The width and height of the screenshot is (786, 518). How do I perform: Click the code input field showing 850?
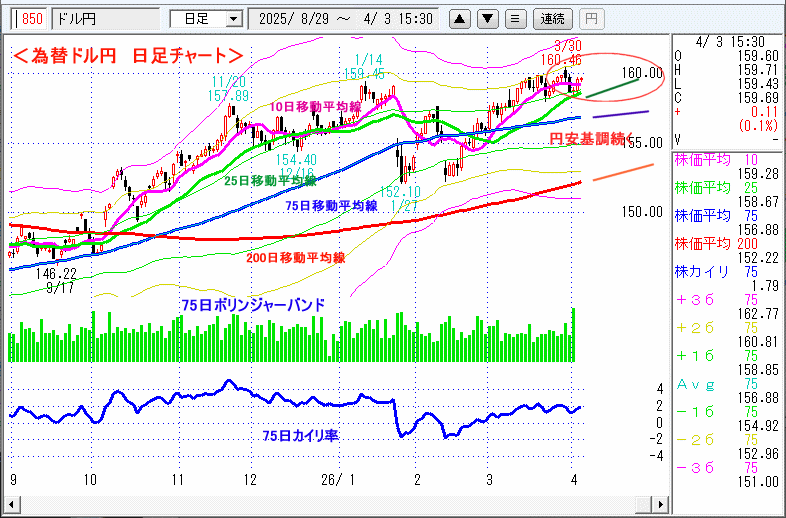(x=30, y=19)
